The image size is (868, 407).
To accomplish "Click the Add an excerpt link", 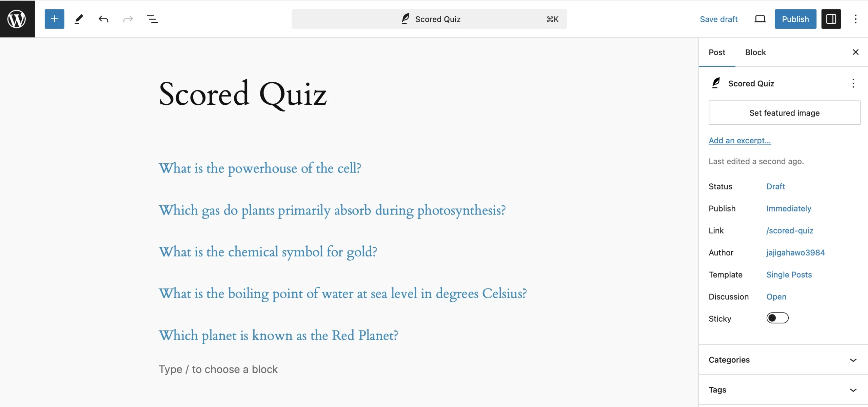I will click(739, 140).
